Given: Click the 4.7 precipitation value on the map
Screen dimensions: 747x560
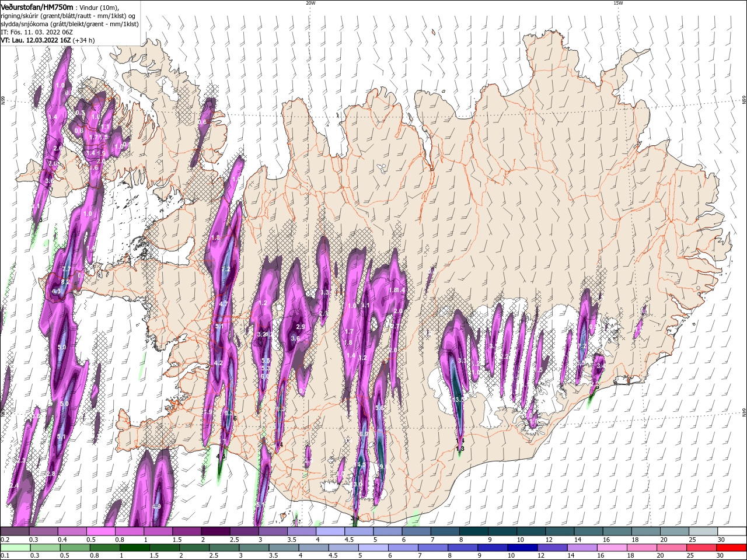Looking at the screenshot, I should coord(223,304).
